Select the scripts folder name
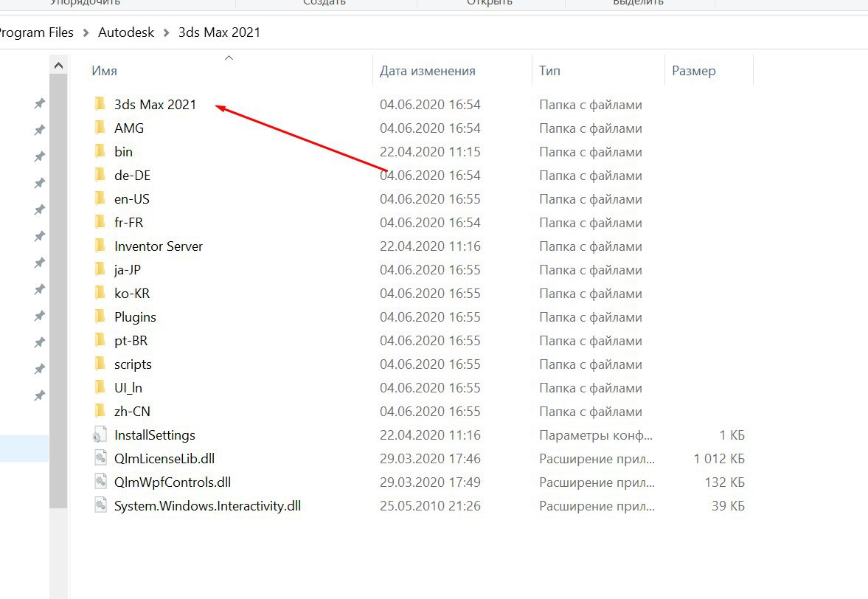868x599 pixels. click(x=133, y=364)
